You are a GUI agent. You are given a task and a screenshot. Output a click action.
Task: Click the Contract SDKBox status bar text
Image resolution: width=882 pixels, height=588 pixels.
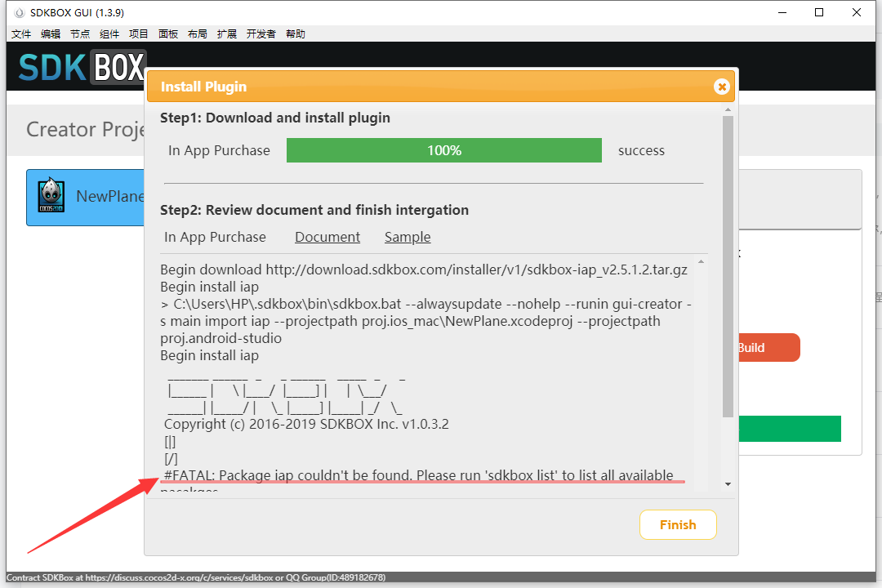[x=196, y=577]
